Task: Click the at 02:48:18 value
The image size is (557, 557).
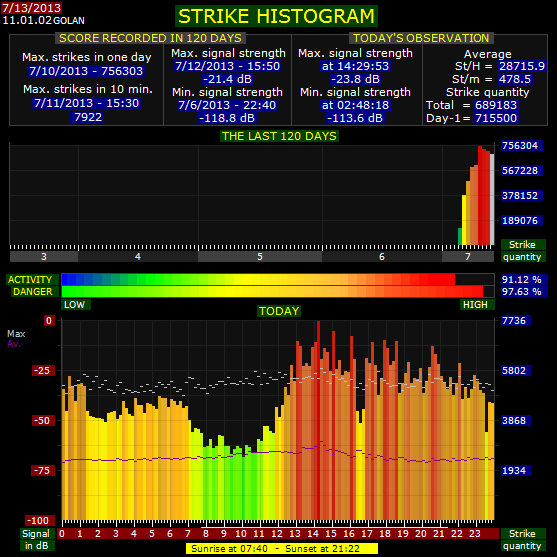Action: (x=355, y=105)
